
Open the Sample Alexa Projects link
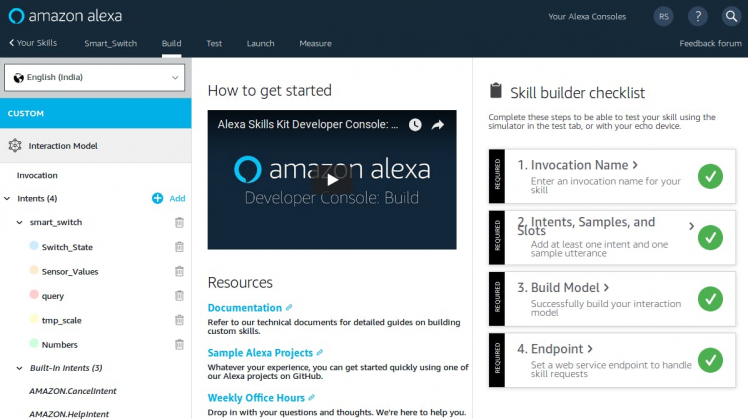(260, 353)
